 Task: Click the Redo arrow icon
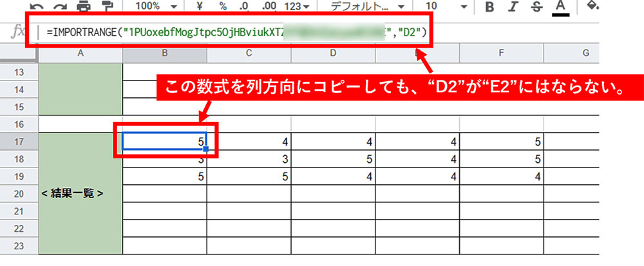click(59, 6)
